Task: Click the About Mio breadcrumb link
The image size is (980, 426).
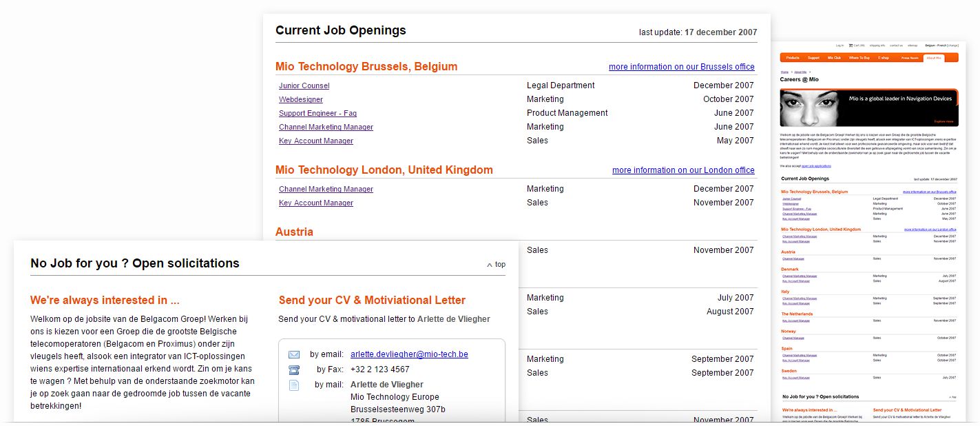Action: click(x=800, y=72)
